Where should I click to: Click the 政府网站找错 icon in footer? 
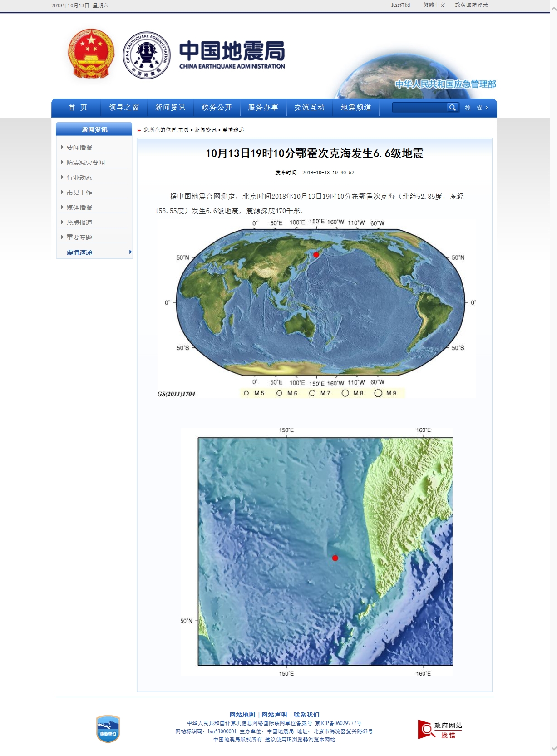[440, 729]
